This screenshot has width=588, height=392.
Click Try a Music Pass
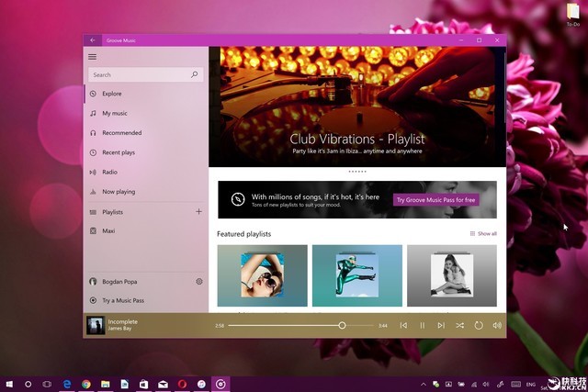[x=145, y=300]
